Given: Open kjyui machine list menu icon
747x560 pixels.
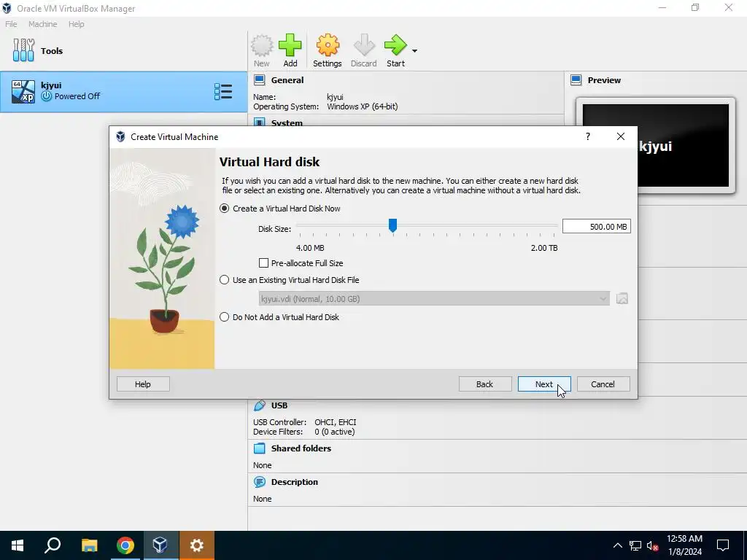Looking at the screenshot, I should 223,91.
